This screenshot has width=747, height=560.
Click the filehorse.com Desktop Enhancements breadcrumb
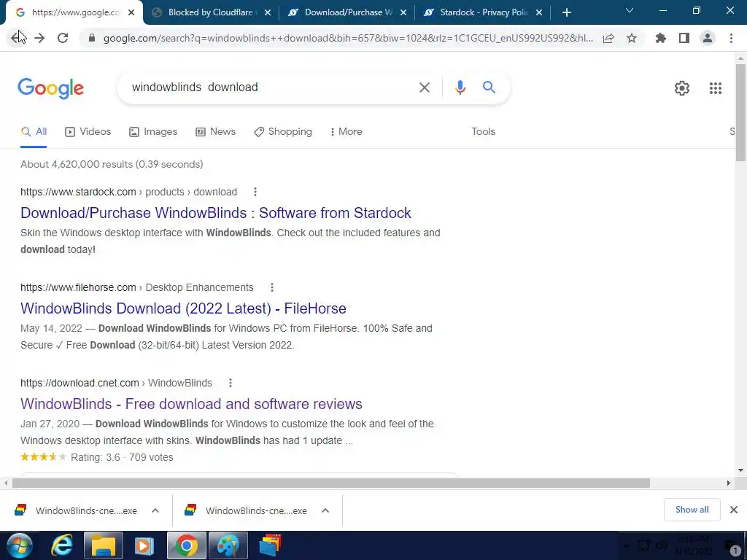click(x=137, y=287)
